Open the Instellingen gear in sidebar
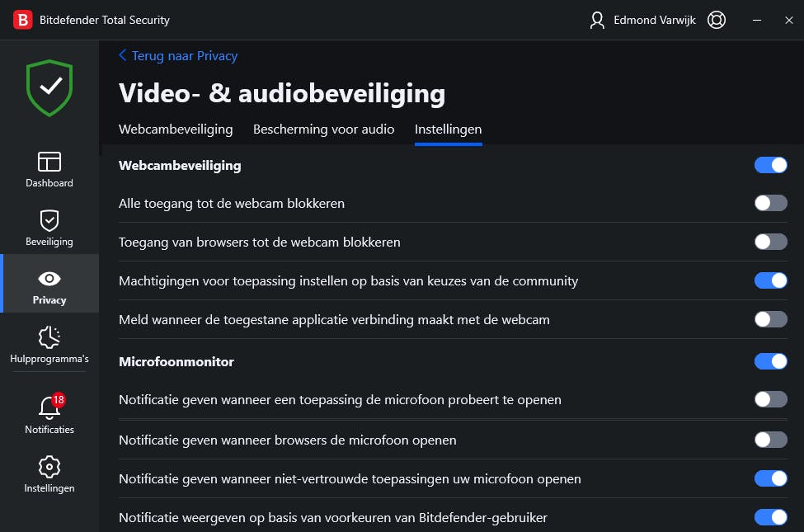This screenshot has width=804, height=532. 49,466
